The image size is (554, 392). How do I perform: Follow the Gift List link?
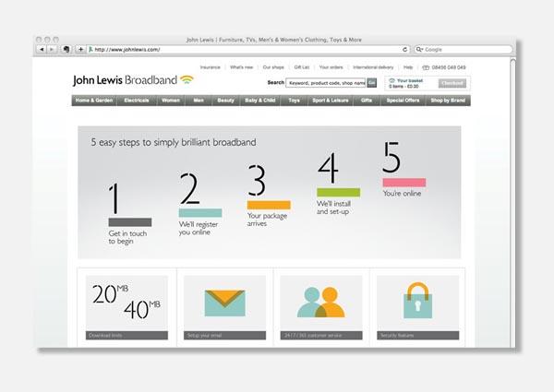point(302,67)
